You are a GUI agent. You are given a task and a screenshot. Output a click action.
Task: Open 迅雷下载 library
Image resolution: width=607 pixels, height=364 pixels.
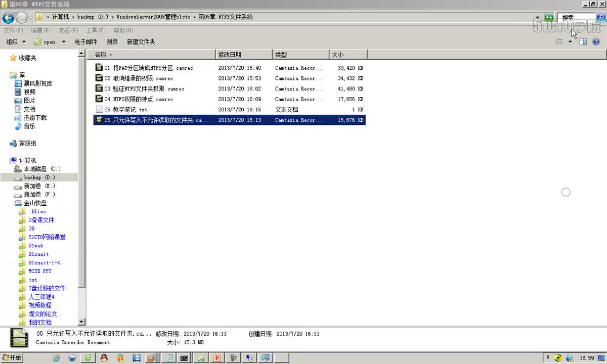(x=35, y=118)
